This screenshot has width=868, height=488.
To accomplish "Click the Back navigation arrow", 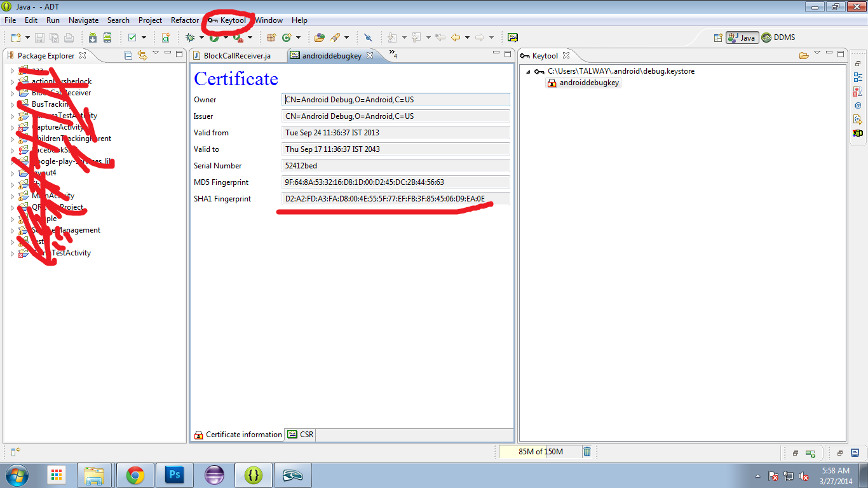I will click(456, 37).
